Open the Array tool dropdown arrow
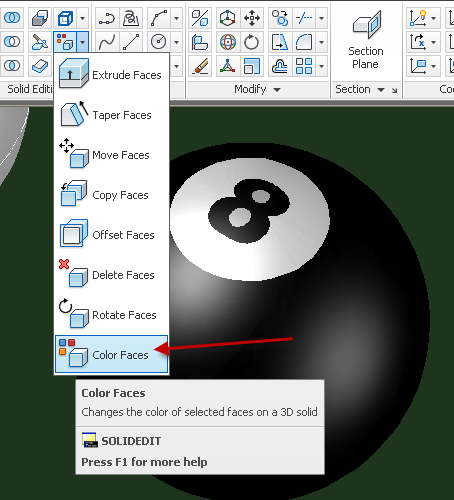This screenshot has height=500, width=454. coord(321,65)
